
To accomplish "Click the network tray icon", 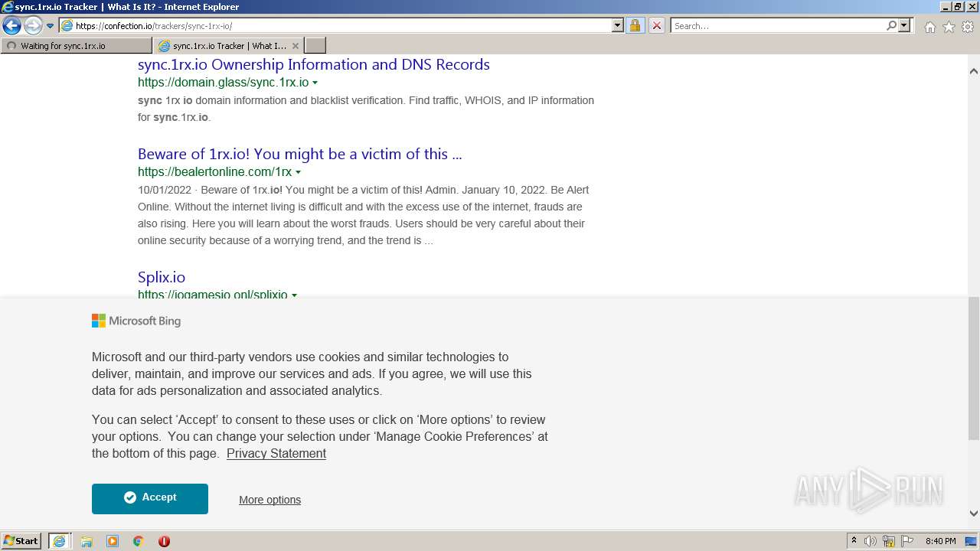I will click(889, 541).
